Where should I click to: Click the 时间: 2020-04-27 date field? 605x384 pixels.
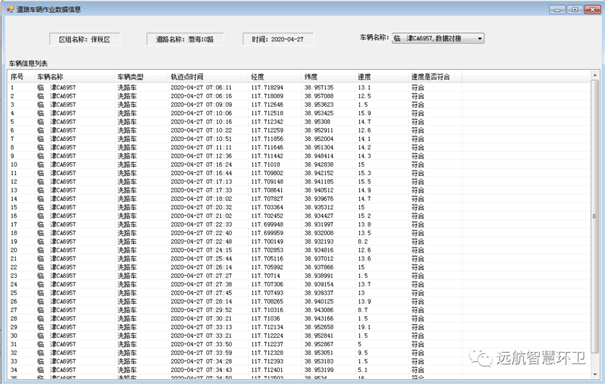pyautogui.click(x=278, y=39)
